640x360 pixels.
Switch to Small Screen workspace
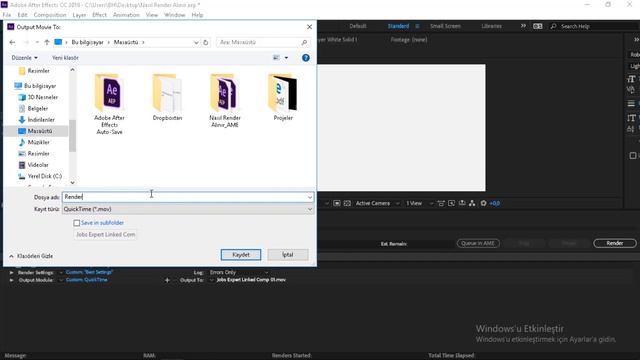(445, 26)
